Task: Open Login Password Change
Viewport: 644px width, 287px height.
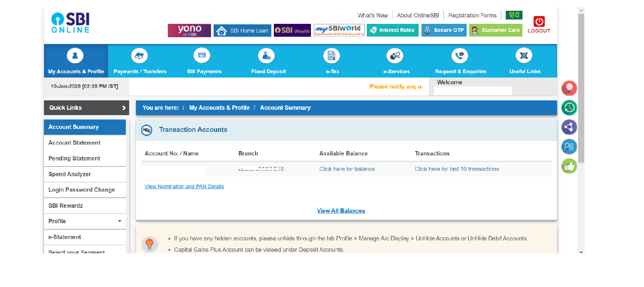Action: click(85, 190)
